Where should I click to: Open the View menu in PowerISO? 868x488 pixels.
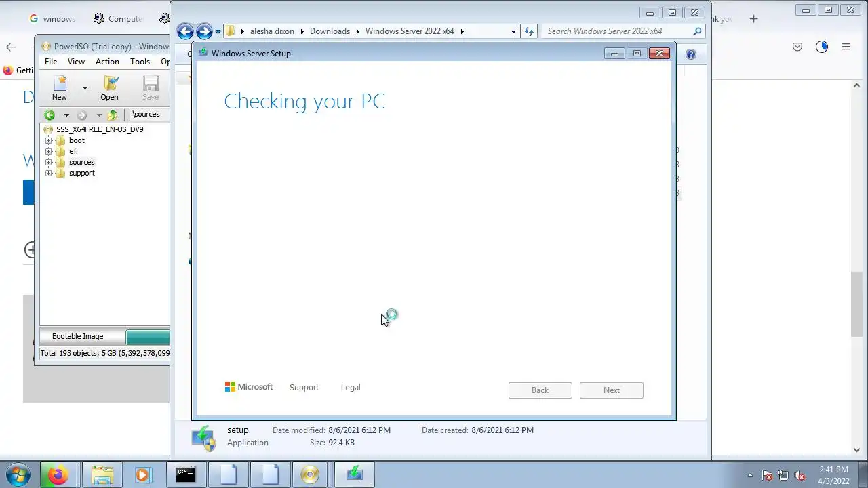click(76, 62)
